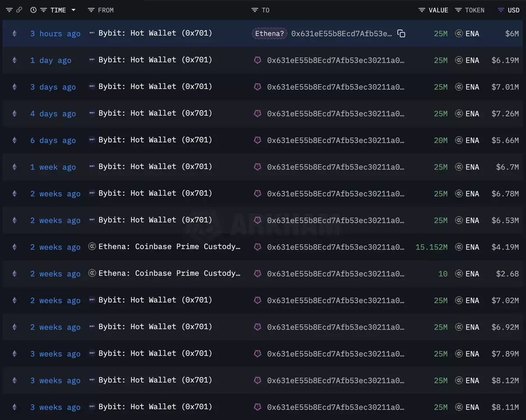Click the chain link icon in header
Image resolution: width=526 pixels, height=420 pixels.
click(x=19, y=10)
